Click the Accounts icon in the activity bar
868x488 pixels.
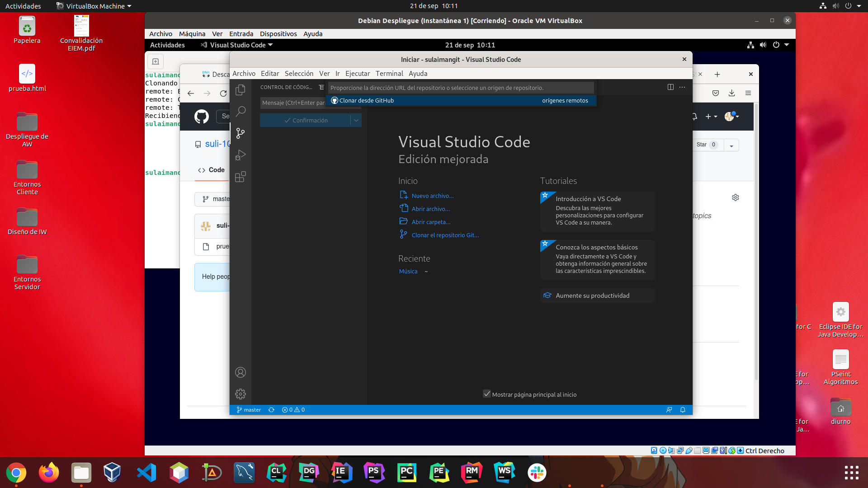pos(240,372)
